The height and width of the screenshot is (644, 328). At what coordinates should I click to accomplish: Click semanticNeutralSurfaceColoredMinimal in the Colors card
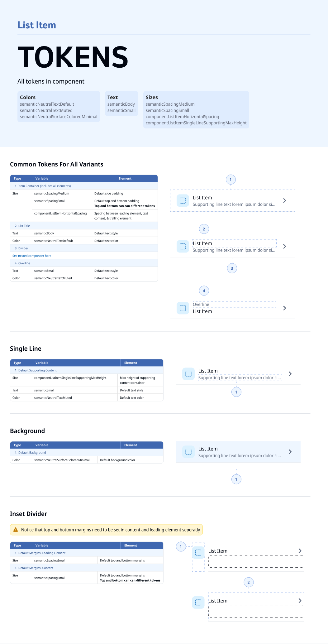pyautogui.click(x=59, y=117)
